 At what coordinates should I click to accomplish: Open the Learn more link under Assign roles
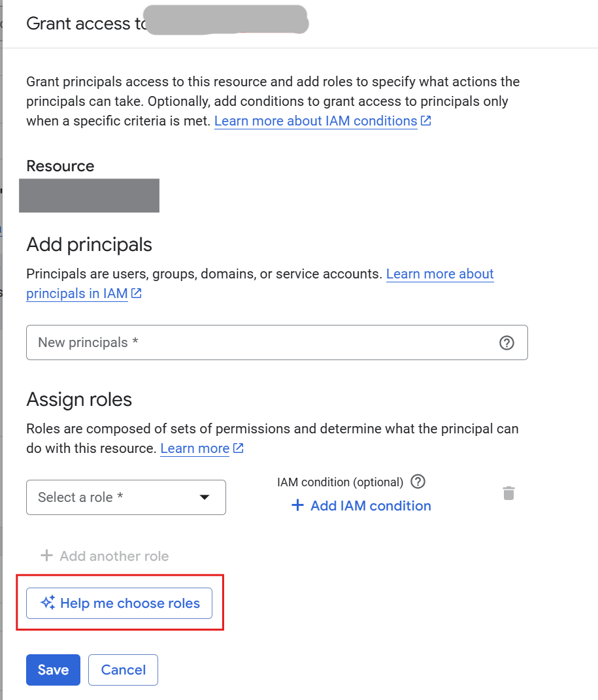[195, 448]
